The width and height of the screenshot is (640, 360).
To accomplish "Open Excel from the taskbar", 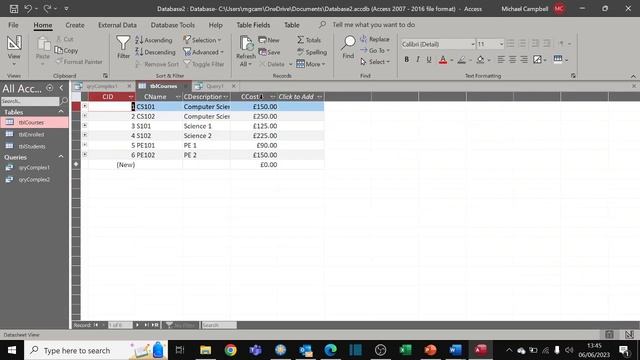I will point(405,350).
